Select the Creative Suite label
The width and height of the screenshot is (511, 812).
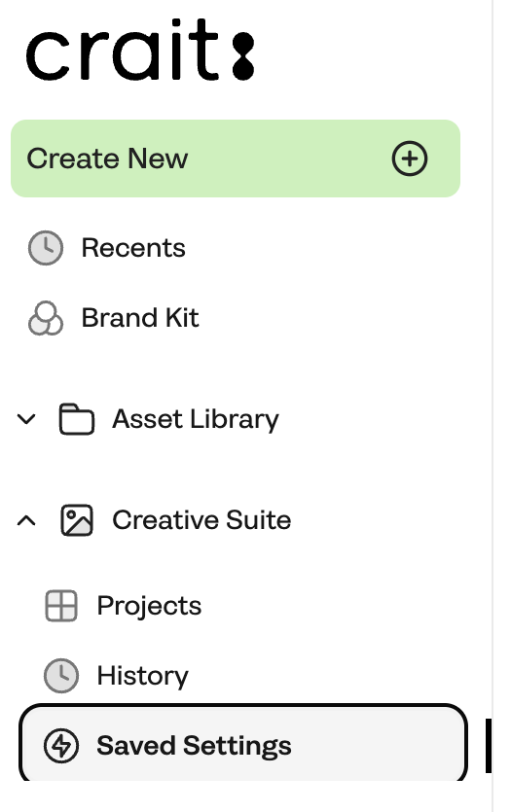[201, 520]
